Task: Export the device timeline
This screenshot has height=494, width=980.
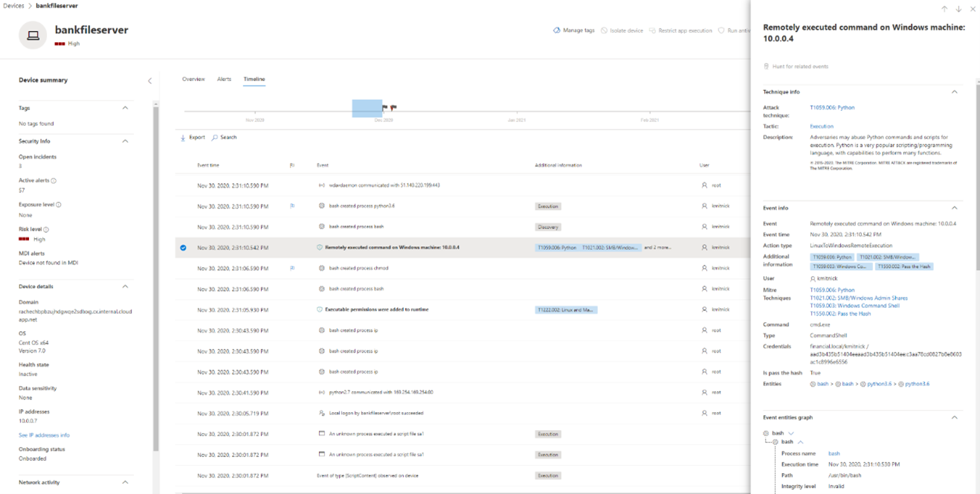Action: (192, 137)
